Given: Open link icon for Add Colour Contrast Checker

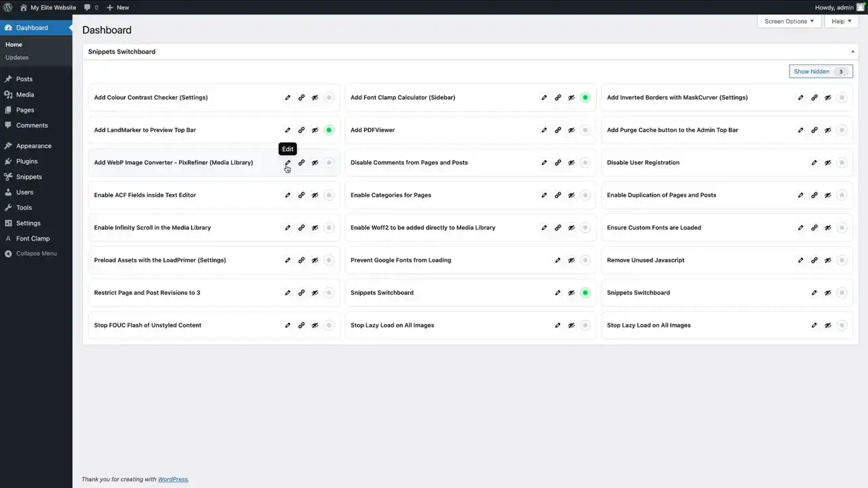Looking at the screenshot, I should click(x=301, y=98).
